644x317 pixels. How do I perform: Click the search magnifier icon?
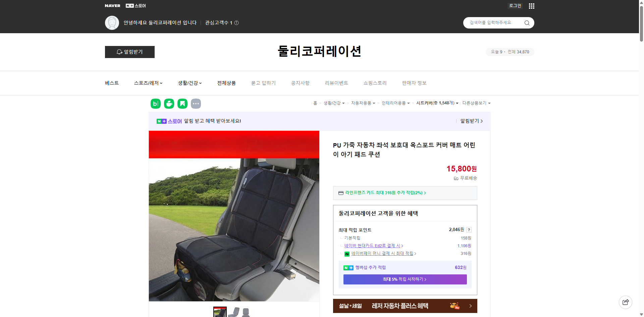[527, 22]
